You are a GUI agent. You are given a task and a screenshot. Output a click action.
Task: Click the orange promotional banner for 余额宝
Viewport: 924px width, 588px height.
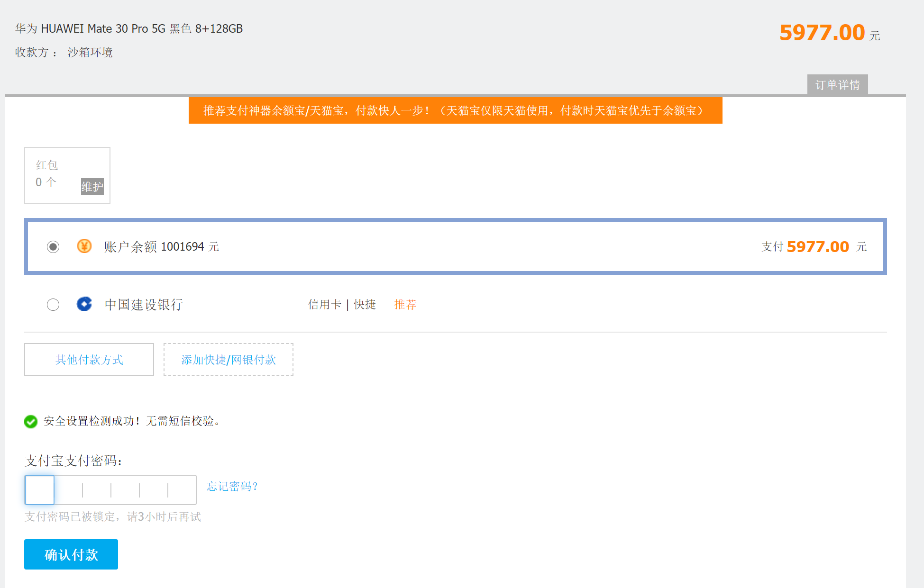pyautogui.click(x=455, y=110)
